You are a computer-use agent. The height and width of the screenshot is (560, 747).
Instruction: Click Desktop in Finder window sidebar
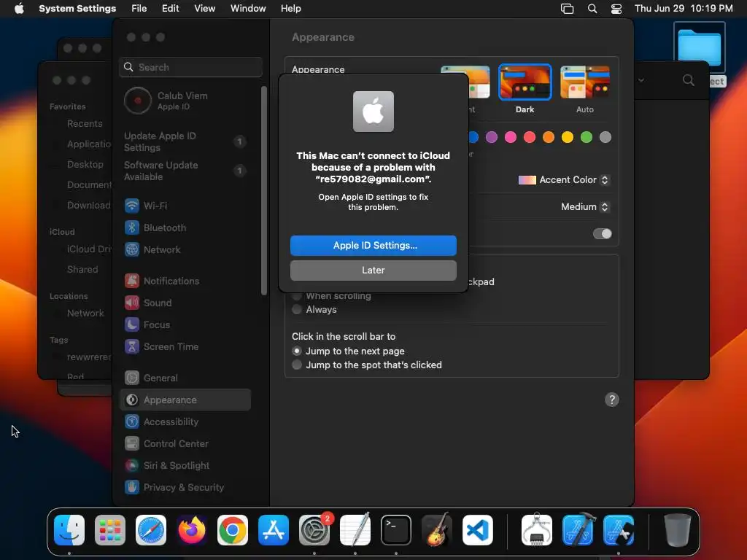pyautogui.click(x=85, y=164)
